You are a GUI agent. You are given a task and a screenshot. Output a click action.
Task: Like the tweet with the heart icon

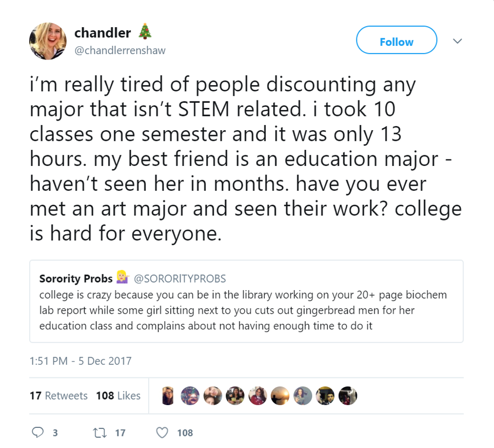click(162, 432)
